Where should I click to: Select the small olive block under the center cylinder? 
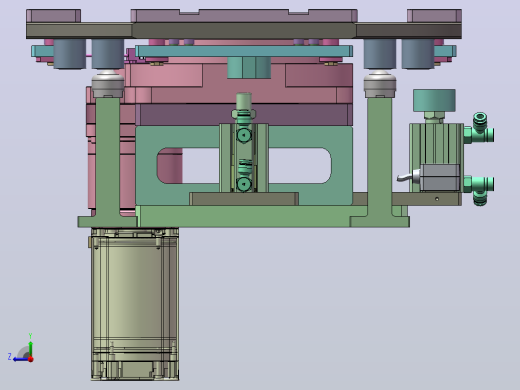pyautogui.click(x=244, y=199)
